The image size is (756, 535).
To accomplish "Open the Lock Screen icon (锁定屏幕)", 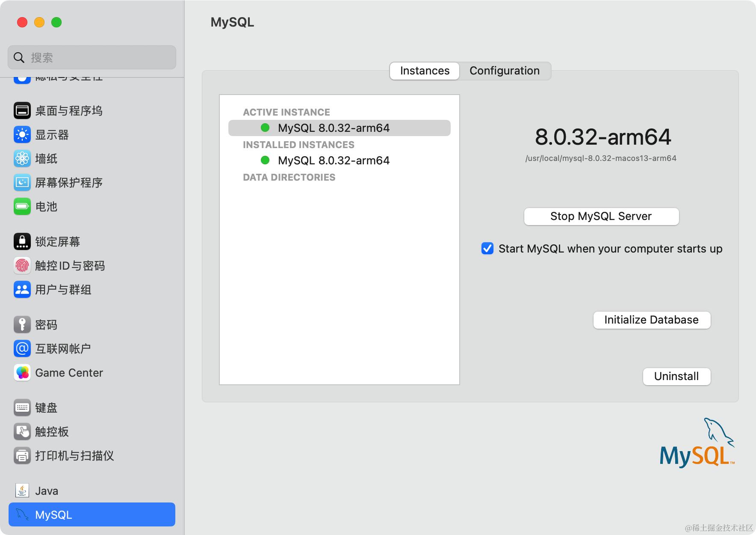I will click(22, 242).
